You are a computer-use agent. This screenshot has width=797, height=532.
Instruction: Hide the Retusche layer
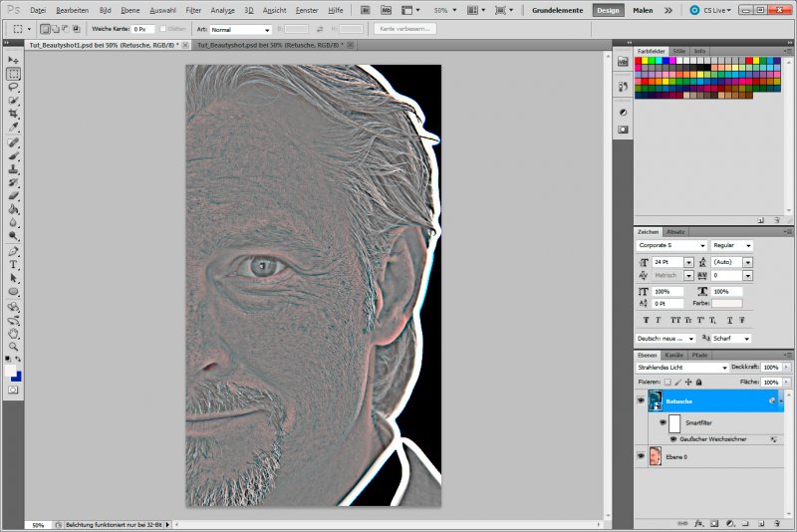click(x=641, y=400)
